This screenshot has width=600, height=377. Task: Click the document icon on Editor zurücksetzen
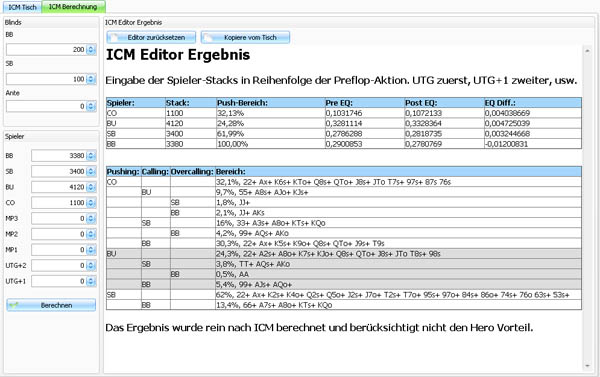click(x=115, y=38)
